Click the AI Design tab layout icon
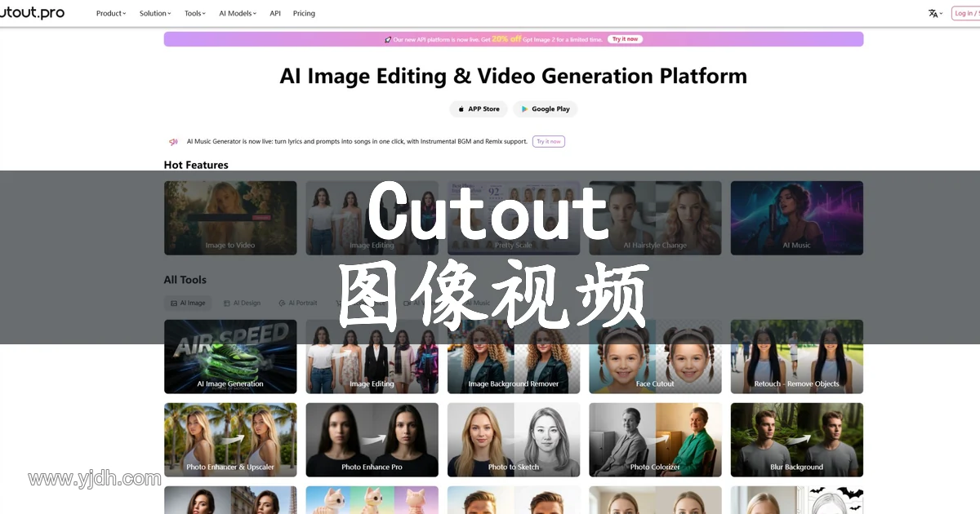Viewport: 980px width, 514px height. (227, 303)
